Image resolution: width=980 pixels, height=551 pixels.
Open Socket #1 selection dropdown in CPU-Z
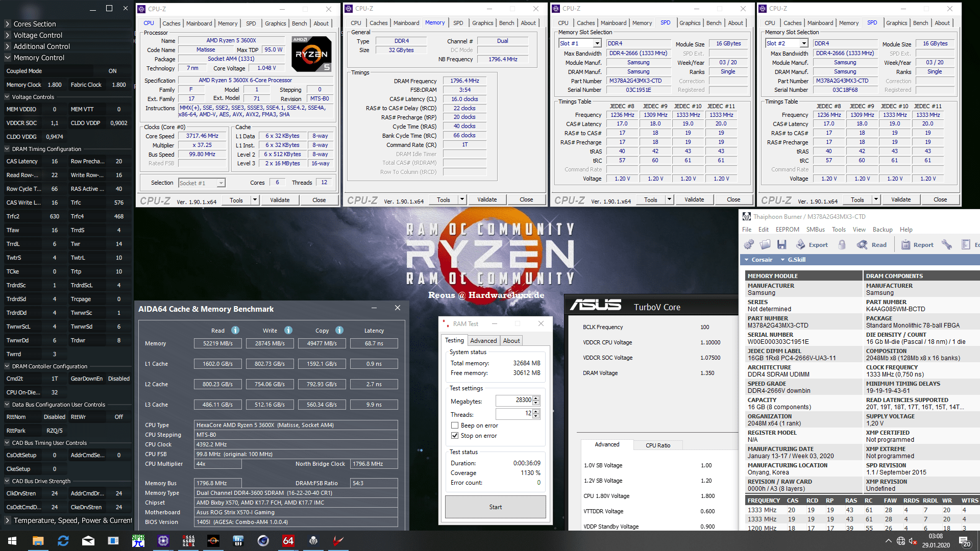click(x=221, y=183)
